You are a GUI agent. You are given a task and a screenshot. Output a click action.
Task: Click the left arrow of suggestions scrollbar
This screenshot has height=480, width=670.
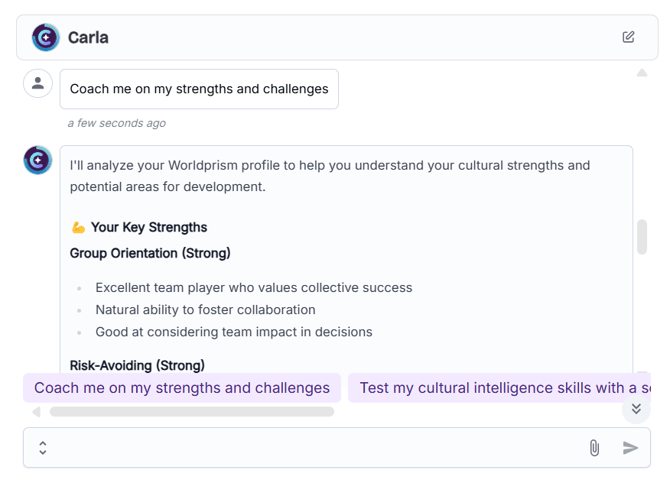click(36, 412)
